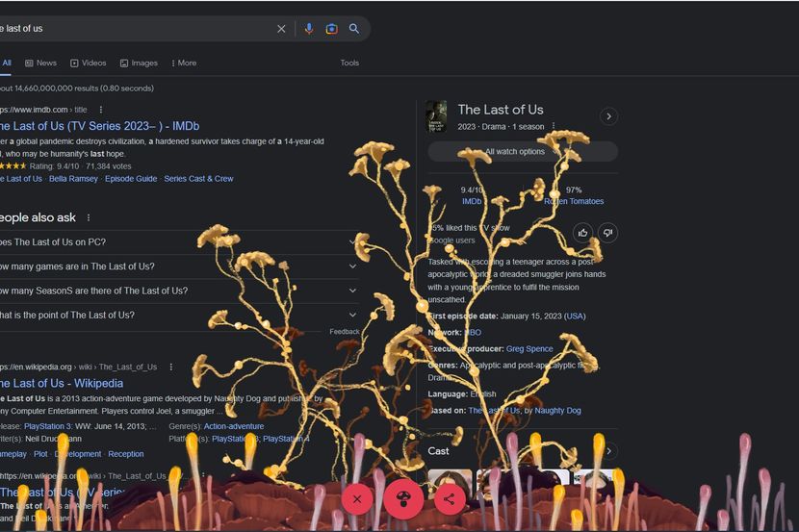Click the All watch options button
Viewport: 799px width, 532px height.
[x=523, y=151]
